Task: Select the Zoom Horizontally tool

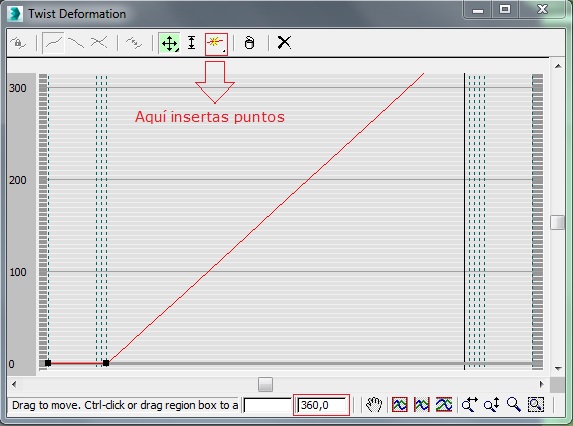Action: [470, 405]
